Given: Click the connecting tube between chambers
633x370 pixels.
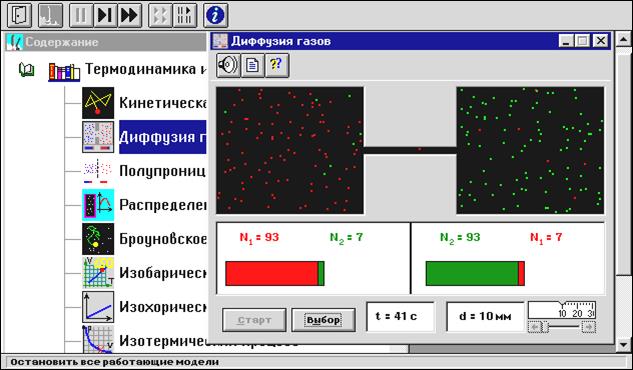Looking at the screenshot, I should click(x=410, y=150).
